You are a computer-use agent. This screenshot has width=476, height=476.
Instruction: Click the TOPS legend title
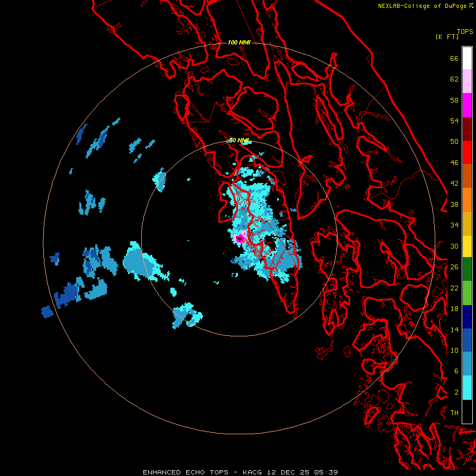(x=465, y=31)
